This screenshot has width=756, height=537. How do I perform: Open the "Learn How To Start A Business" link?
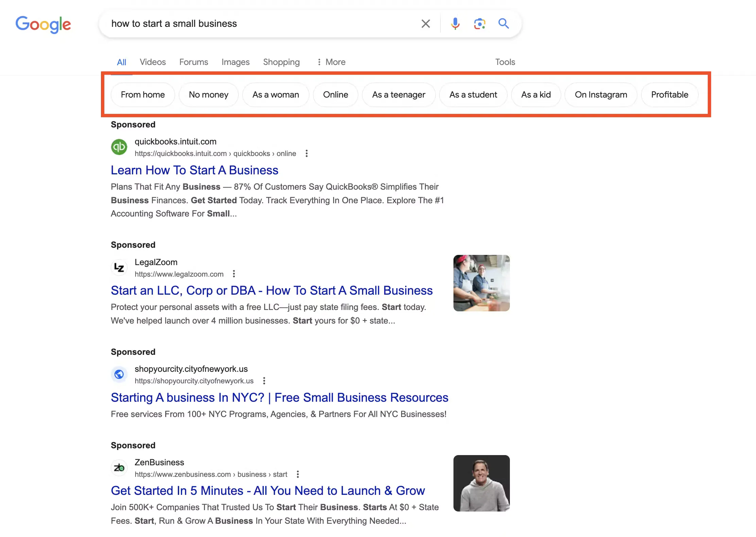[194, 170]
